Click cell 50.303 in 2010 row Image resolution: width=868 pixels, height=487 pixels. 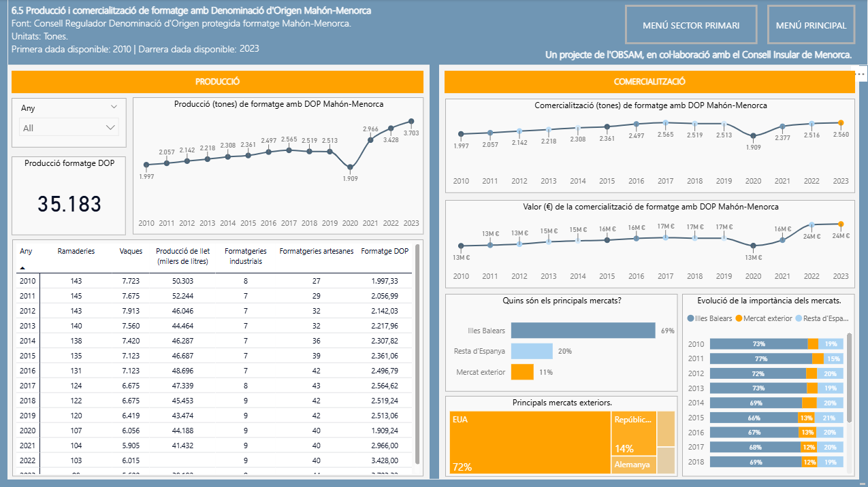[x=182, y=281]
